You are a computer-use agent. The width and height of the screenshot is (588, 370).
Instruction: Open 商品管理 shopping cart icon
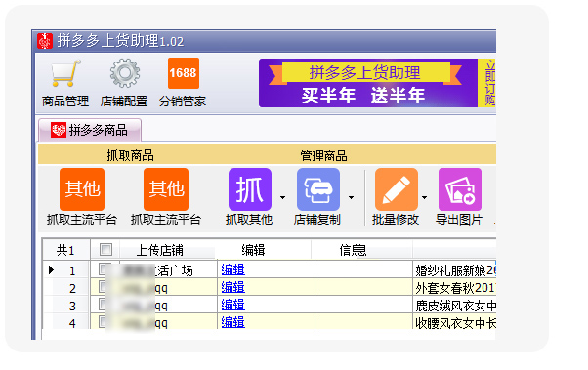(x=65, y=74)
